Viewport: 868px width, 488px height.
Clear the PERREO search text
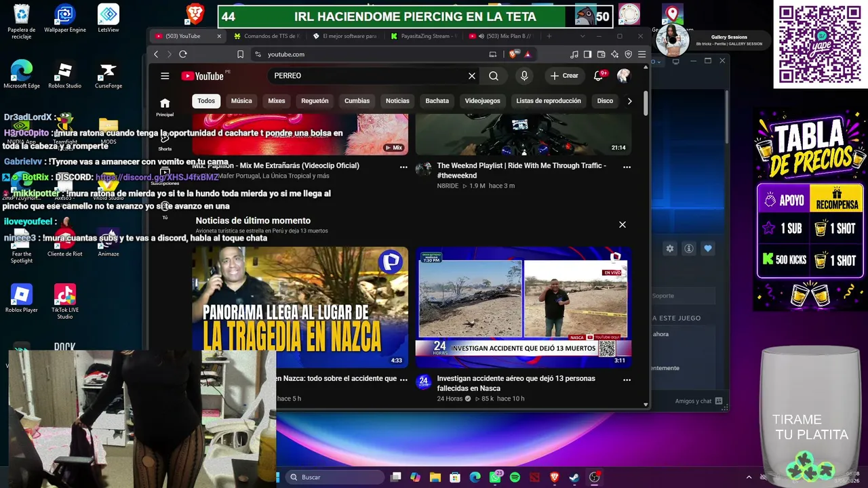[x=472, y=76]
